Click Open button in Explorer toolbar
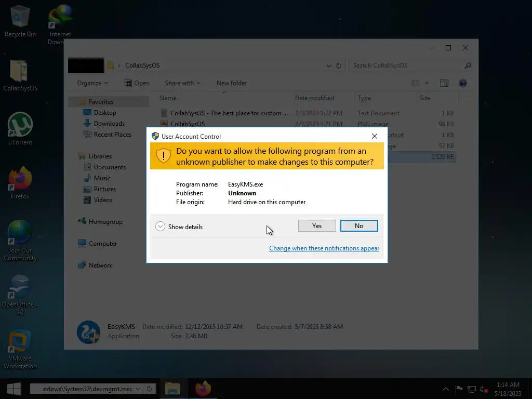The width and height of the screenshot is (532, 399). point(137,83)
